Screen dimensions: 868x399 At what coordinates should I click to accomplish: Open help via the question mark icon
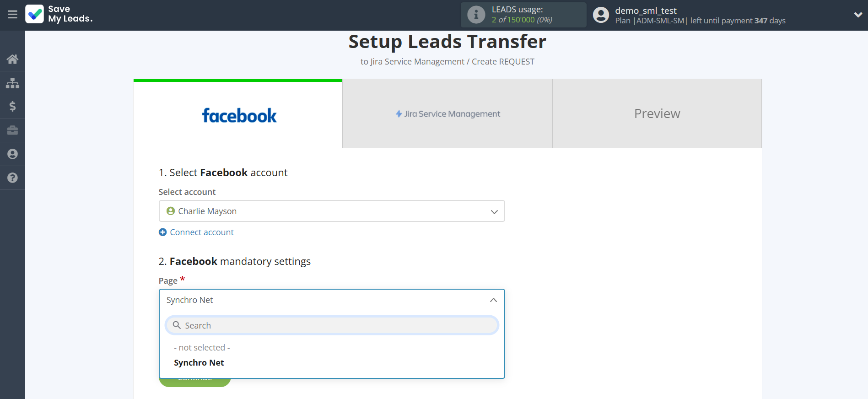tap(12, 178)
